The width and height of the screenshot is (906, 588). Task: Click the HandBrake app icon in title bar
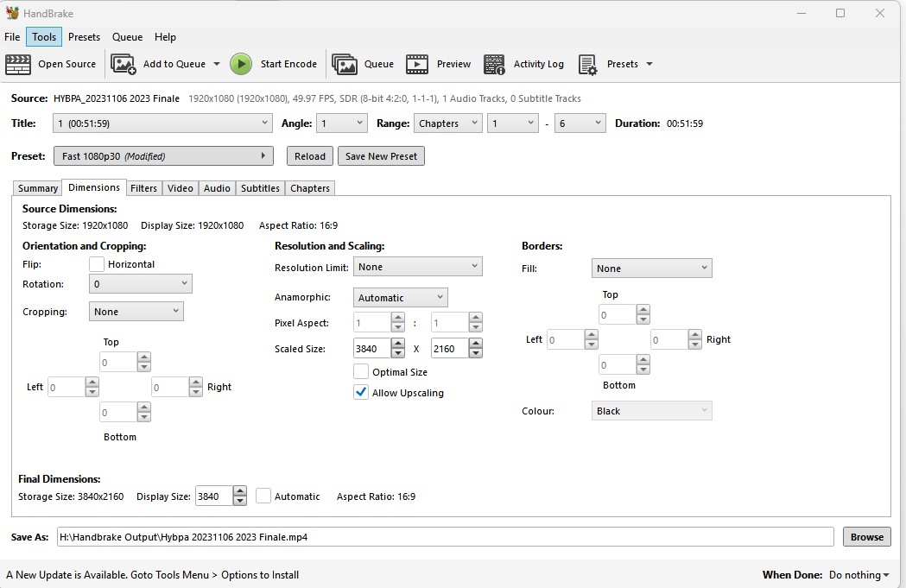tap(12, 13)
